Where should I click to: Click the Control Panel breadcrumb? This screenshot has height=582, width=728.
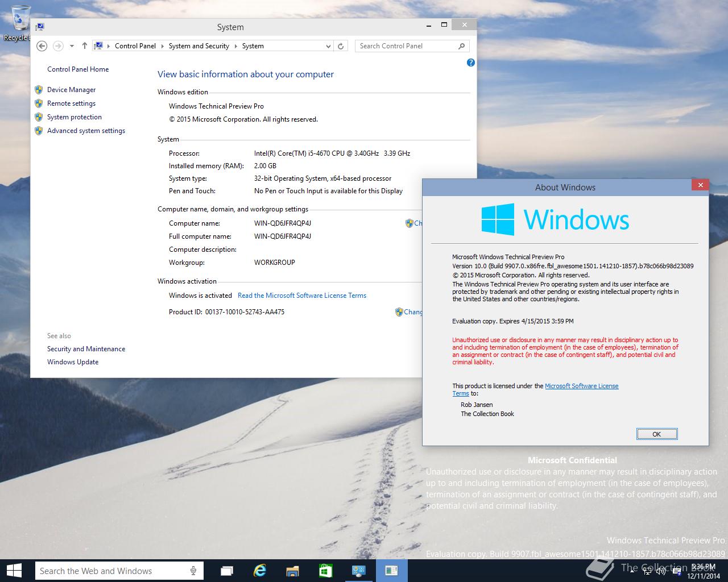click(x=135, y=46)
